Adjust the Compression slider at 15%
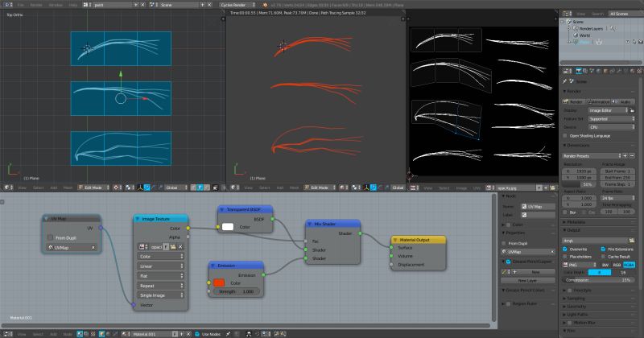 click(x=598, y=280)
